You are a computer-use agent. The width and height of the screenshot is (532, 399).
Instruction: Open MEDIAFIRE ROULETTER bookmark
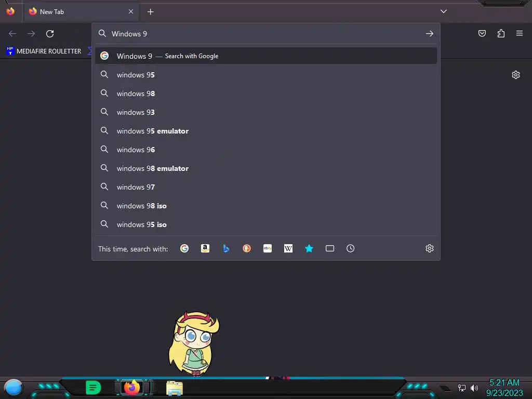(44, 51)
